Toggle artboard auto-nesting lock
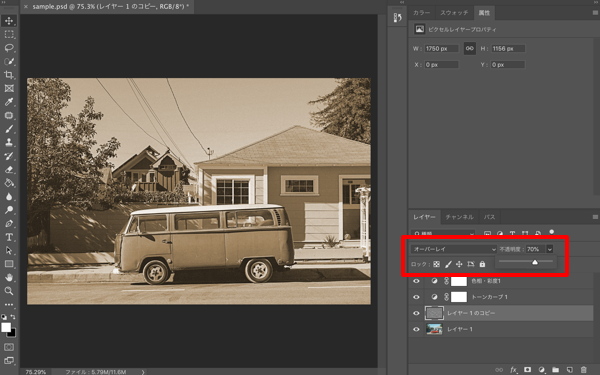This screenshot has width=600, height=375. point(471,264)
